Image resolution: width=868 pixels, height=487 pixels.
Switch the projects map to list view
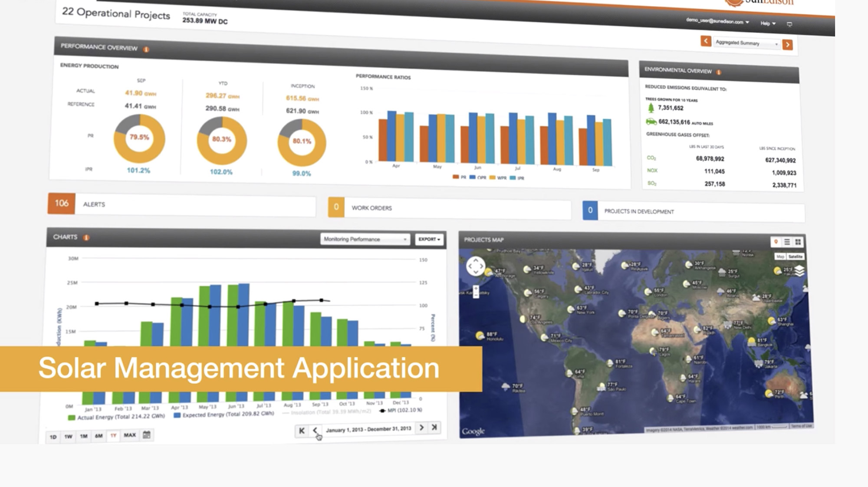click(787, 242)
